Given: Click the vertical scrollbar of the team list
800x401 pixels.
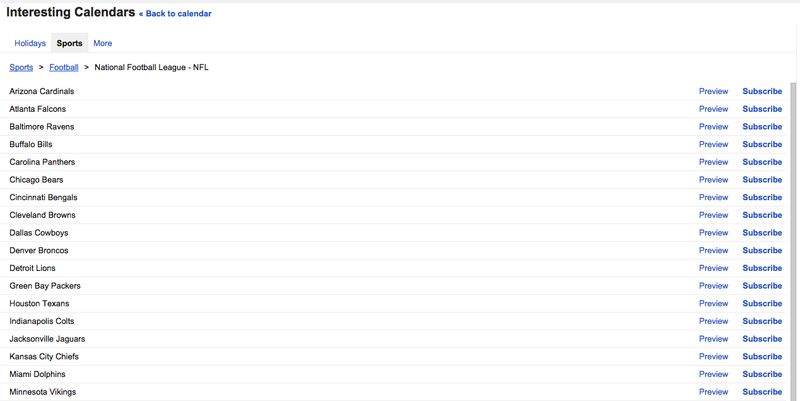Looking at the screenshot, I should [x=793, y=241].
